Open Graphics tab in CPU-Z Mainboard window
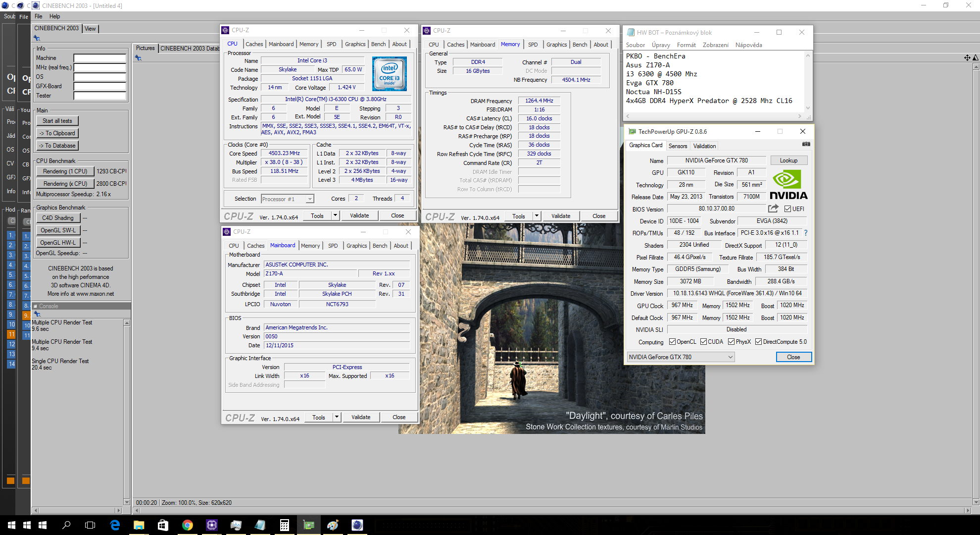The width and height of the screenshot is (980, 535). click(x=356, y=246)
